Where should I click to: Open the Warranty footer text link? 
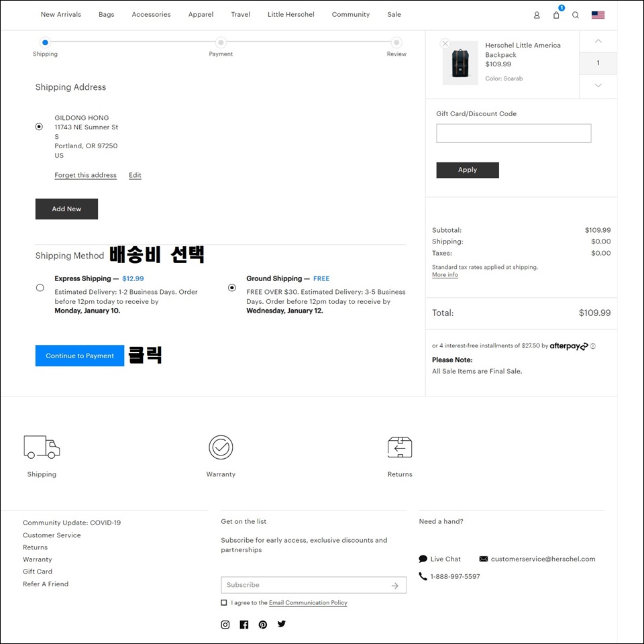pyautogui.click(x=38, y=559)
